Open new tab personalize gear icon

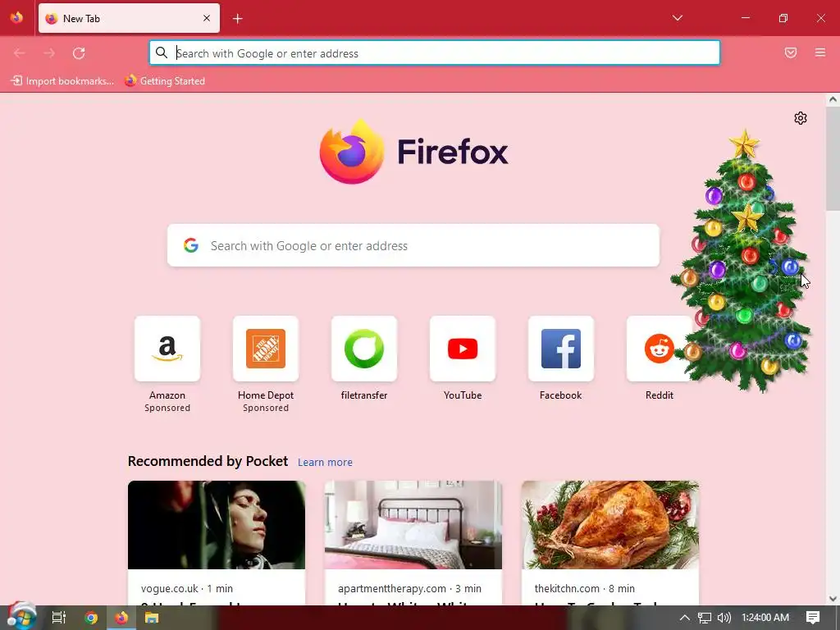(x=801, y=118)
